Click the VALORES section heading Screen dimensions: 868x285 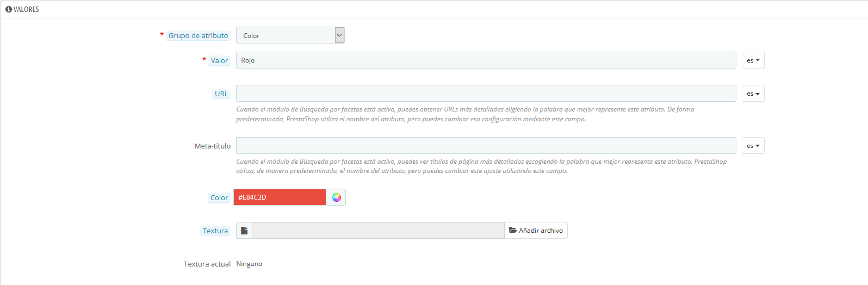26,9
